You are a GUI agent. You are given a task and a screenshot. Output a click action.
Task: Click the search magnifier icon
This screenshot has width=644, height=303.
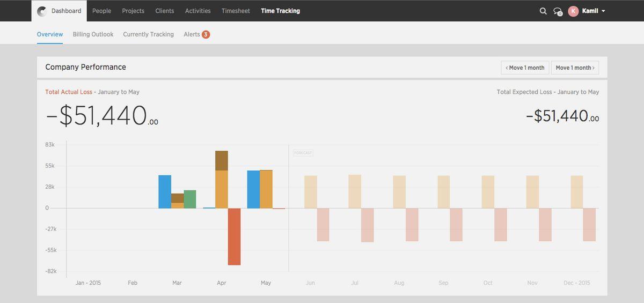coord(543,11)
